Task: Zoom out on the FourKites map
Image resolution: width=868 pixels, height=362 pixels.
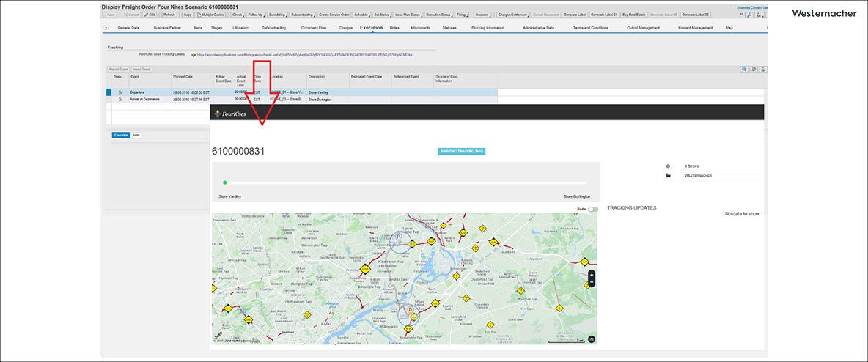Action: click(592, 282)
